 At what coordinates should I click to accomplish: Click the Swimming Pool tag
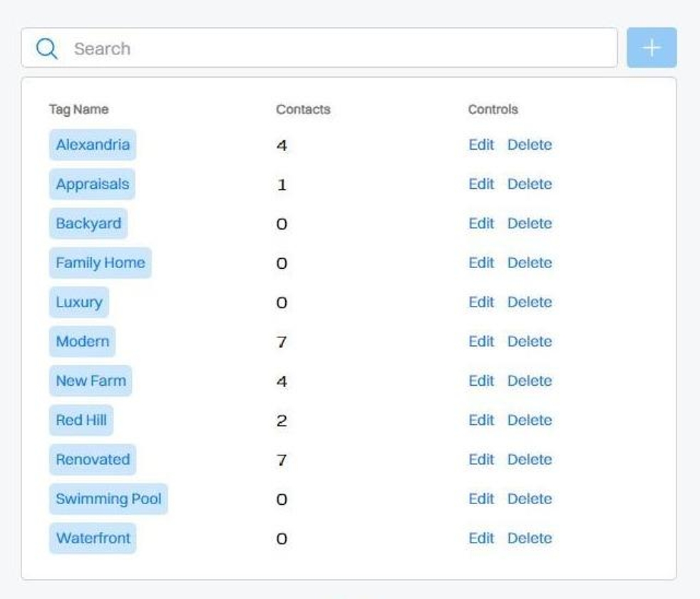click(x=108, y=498)
